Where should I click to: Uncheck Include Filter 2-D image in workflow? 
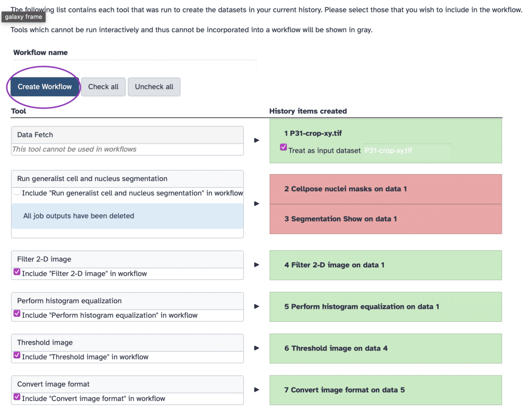tap(17, 272)
